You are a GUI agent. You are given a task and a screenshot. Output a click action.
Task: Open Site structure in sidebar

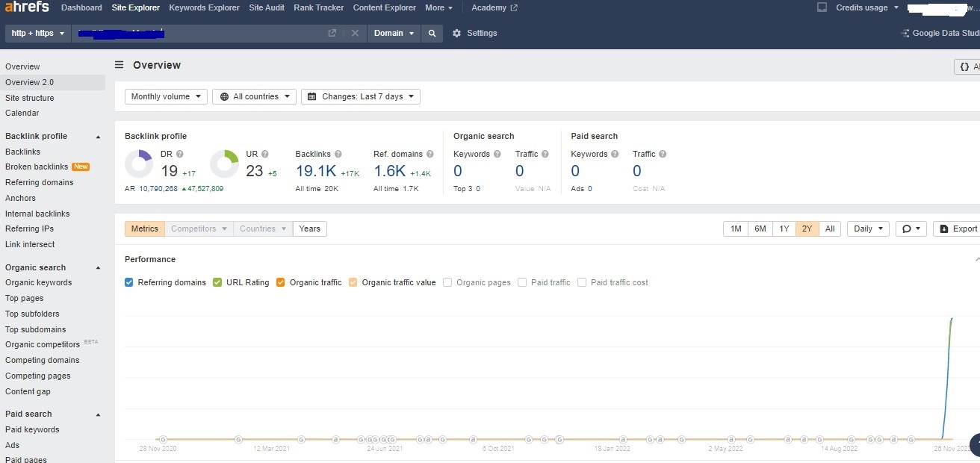pyautogui.click(x=30, y=99)
